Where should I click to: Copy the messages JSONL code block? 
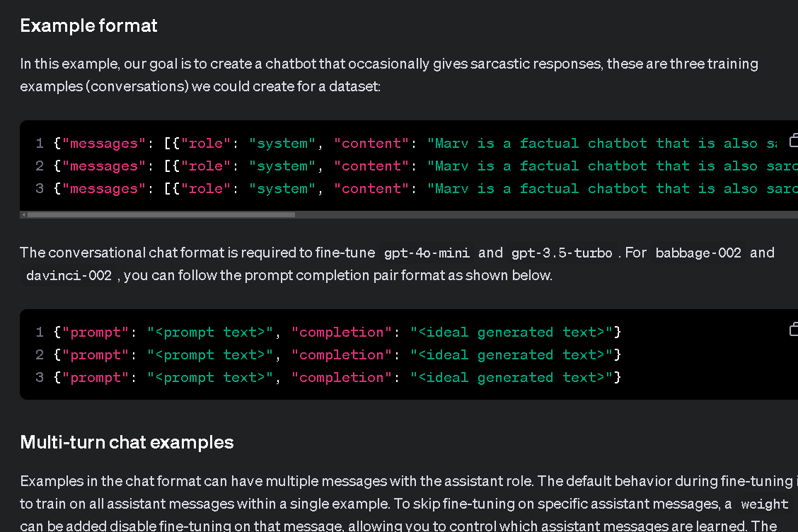794,141
